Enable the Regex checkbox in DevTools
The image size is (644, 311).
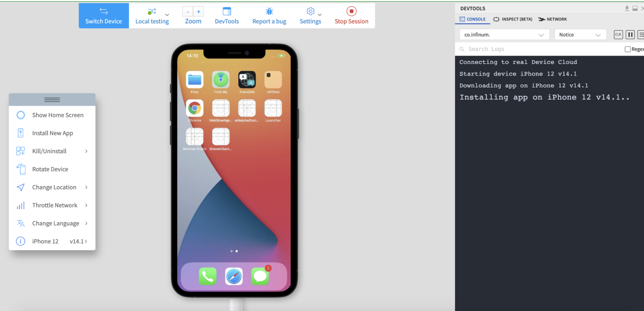click(627, 49)
